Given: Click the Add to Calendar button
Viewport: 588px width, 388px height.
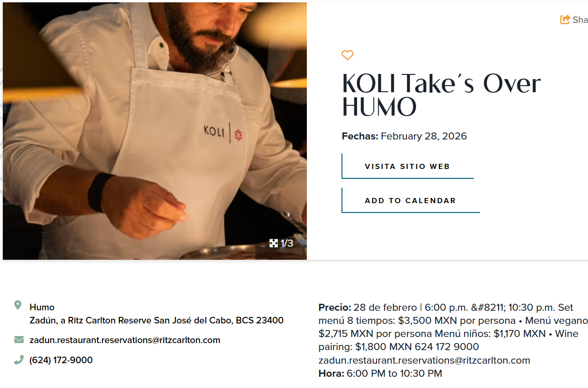Looking at the screenshot, I should coord(411,200).
